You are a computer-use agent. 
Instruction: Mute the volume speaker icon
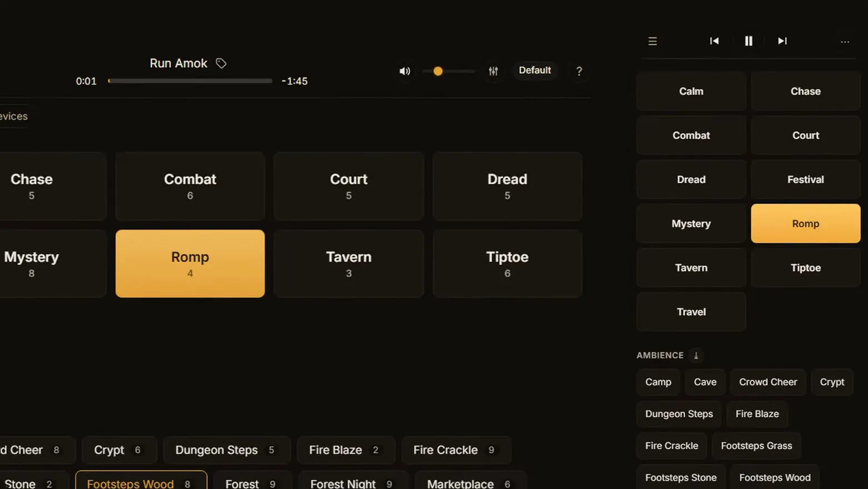tap(405, 71)
